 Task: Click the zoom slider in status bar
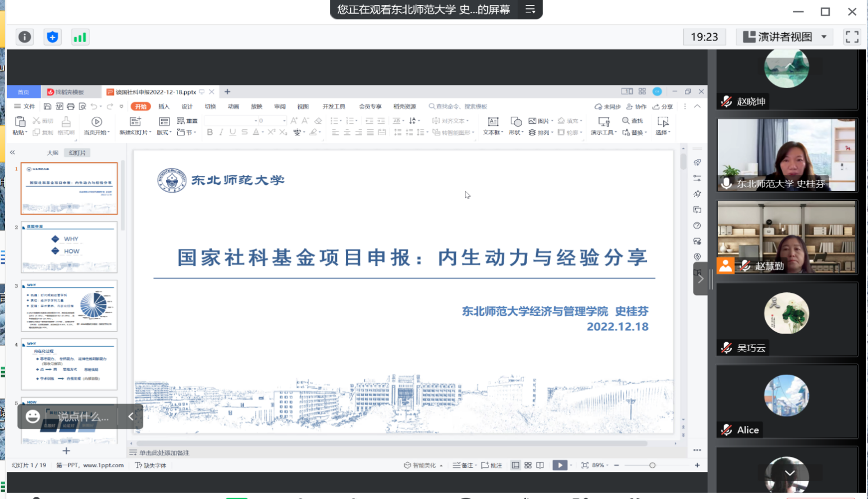tap(652, 465)
